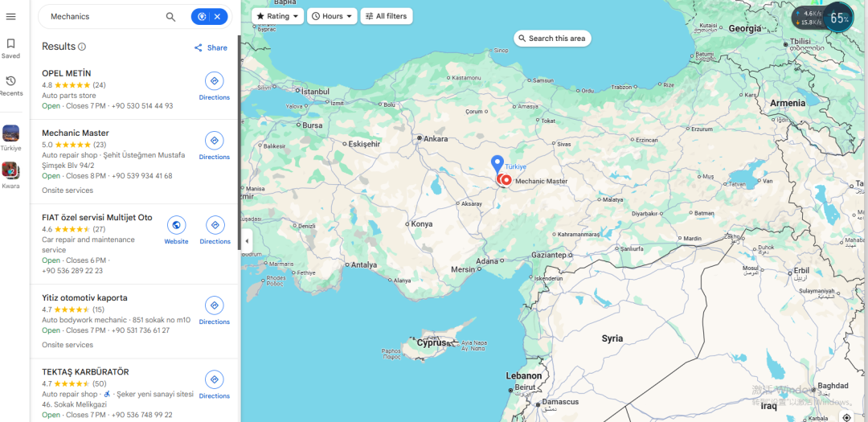This screenshot has height=422, width=868.
Task: Clear the Mechanics search with X
Action: [218, 17]
